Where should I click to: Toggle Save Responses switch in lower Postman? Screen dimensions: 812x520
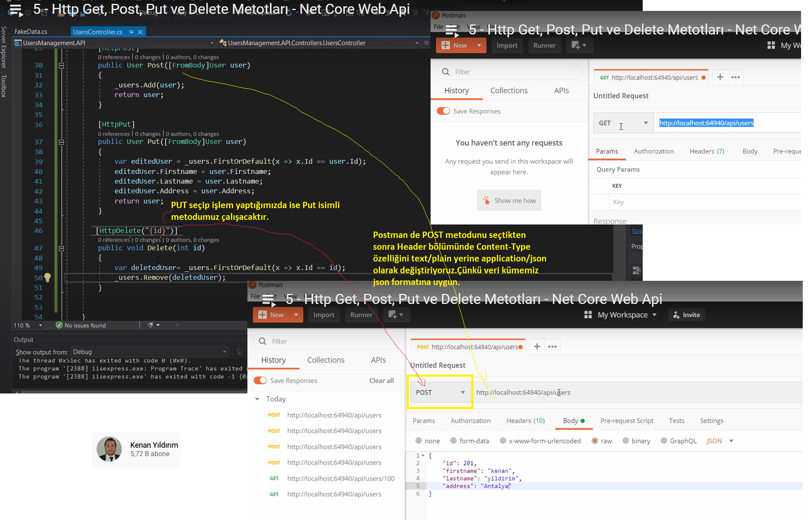(260, 380)
